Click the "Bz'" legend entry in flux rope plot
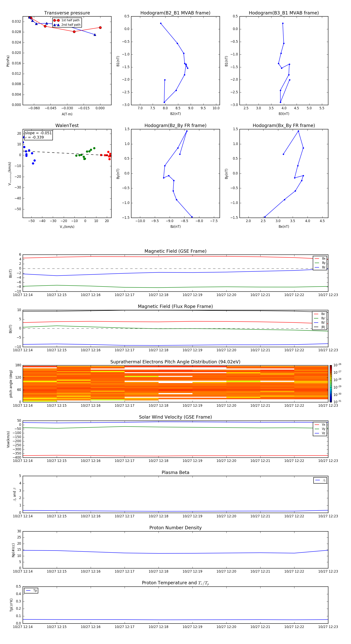 tap(320, 323)
